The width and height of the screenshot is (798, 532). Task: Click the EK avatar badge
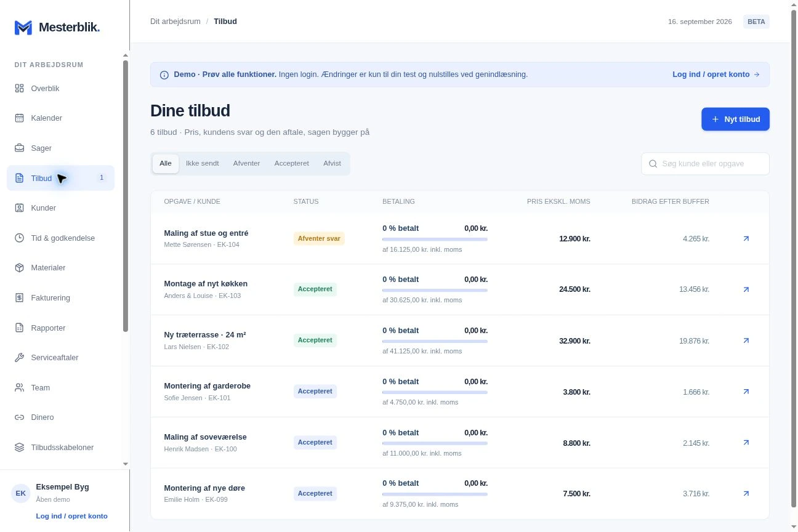21,493
